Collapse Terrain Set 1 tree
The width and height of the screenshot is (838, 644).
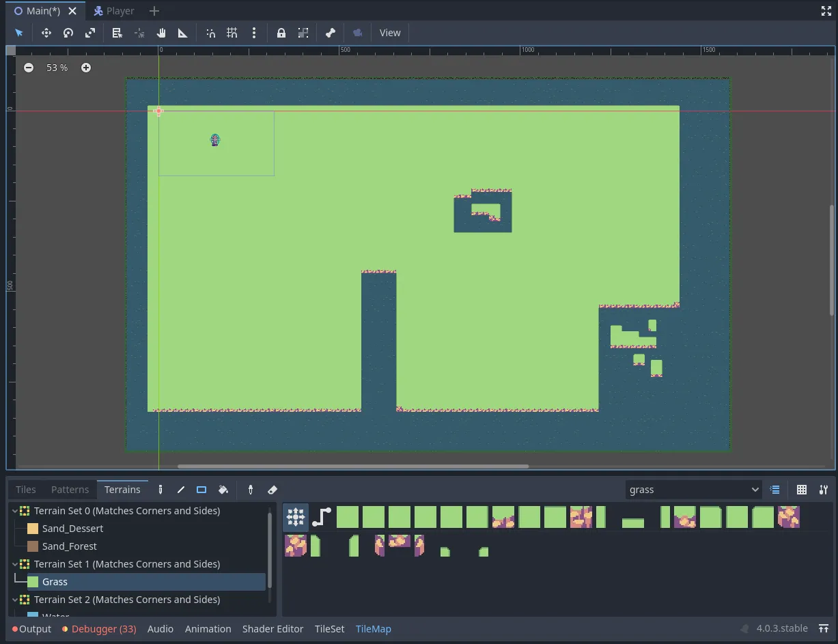(x=15, y=564)
